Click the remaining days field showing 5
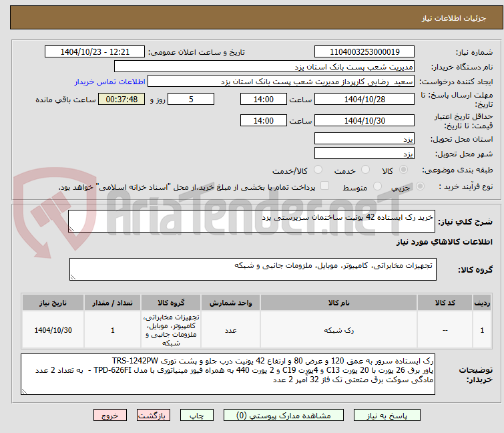 (x=191, y=99)
